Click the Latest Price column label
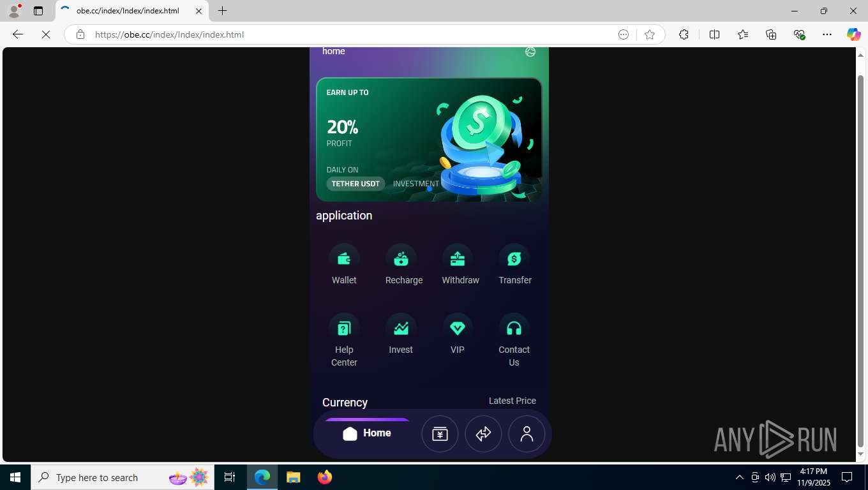Image resolution: width=868 pixels, height=490 pixels. click(x=513, y=401)
